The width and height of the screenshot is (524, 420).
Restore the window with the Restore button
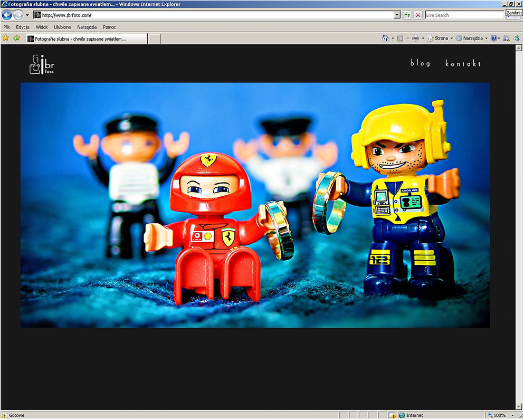[511, 4]
